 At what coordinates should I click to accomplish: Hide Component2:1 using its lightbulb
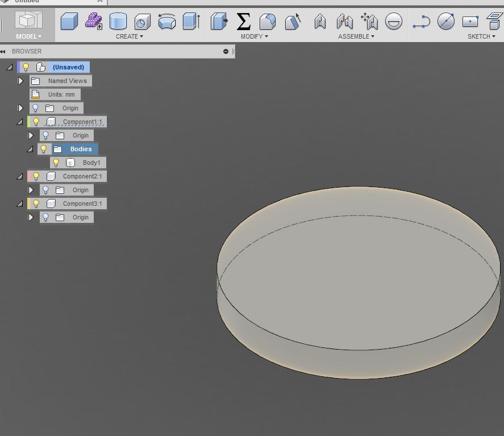[x=36, y=176]
